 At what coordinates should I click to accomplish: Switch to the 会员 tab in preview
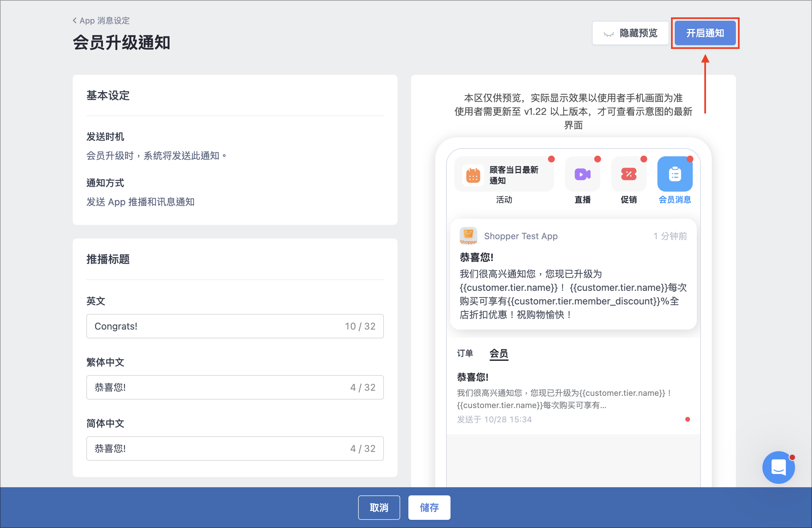coord(499,354)
